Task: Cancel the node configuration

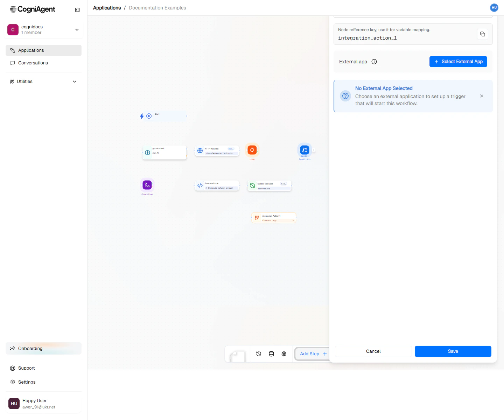Action: click(373, 351)
